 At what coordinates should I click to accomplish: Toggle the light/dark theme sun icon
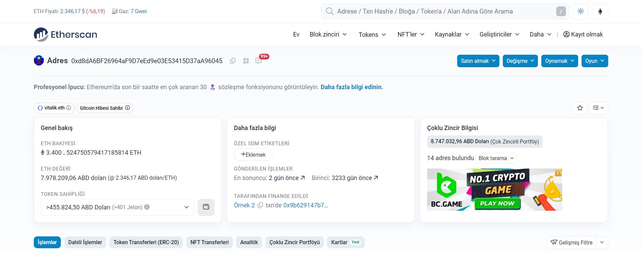point(581,11)
